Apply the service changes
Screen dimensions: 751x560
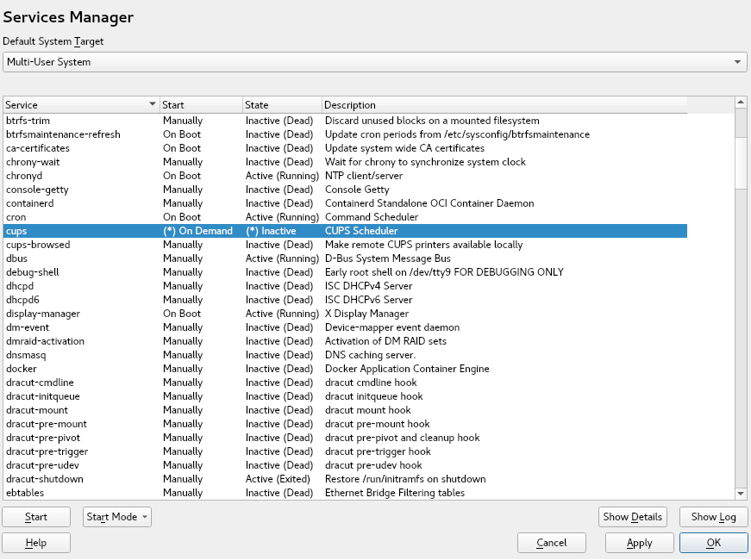(639, 543)
